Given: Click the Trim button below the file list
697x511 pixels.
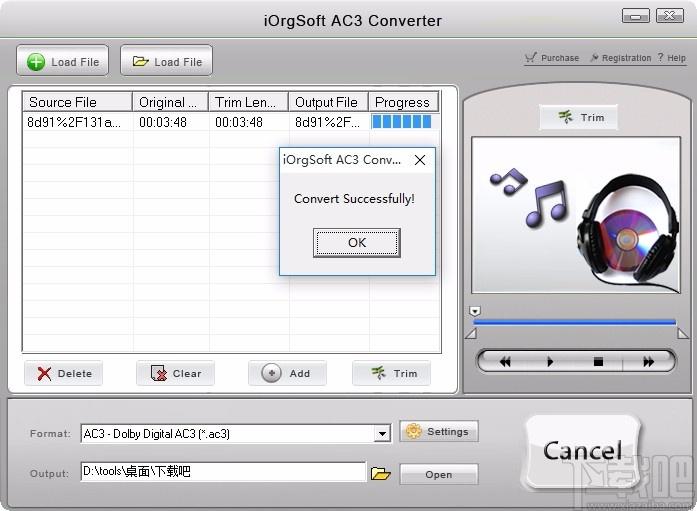Looking at the screenshot, I should (x=392, y=373).
